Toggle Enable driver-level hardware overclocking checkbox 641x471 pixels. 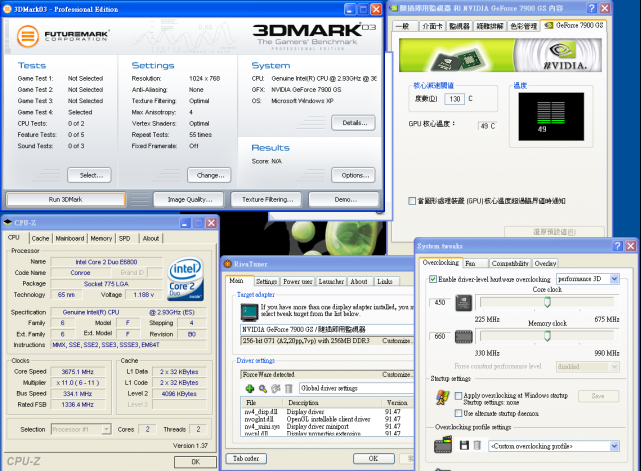(x=433, y=279)
